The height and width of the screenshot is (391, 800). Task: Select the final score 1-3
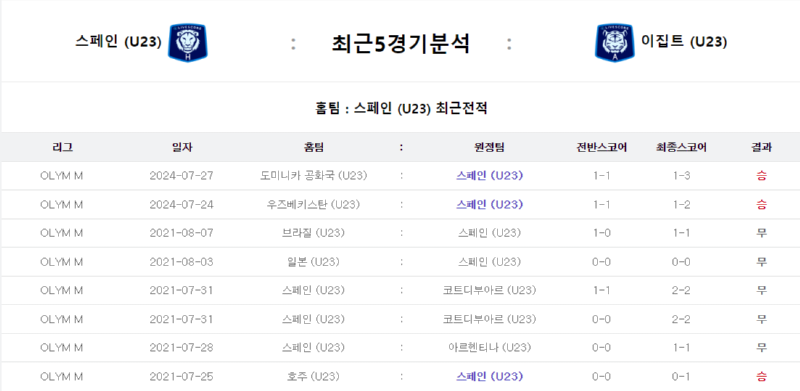[682, 176]
